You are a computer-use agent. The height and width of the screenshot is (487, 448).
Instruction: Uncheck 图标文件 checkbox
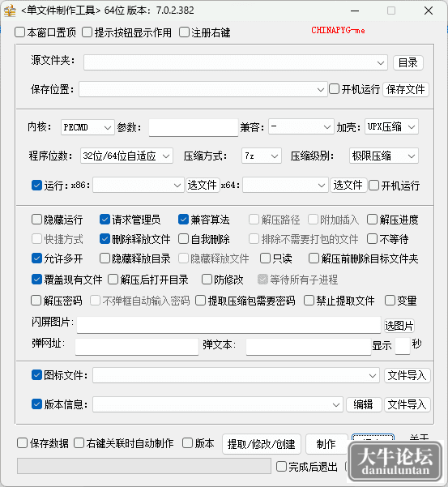[37, 375]
